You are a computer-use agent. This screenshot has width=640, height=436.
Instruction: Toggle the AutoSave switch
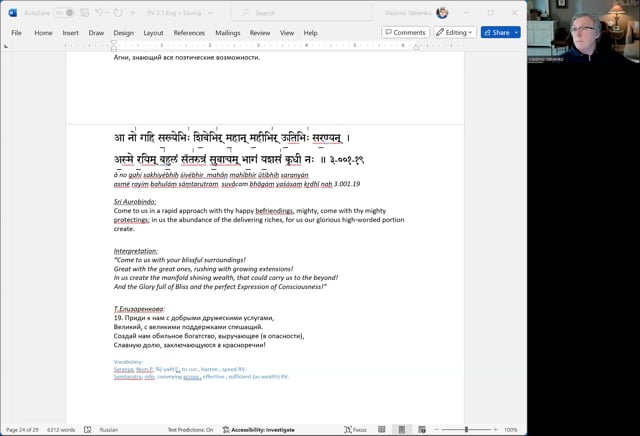64,13
